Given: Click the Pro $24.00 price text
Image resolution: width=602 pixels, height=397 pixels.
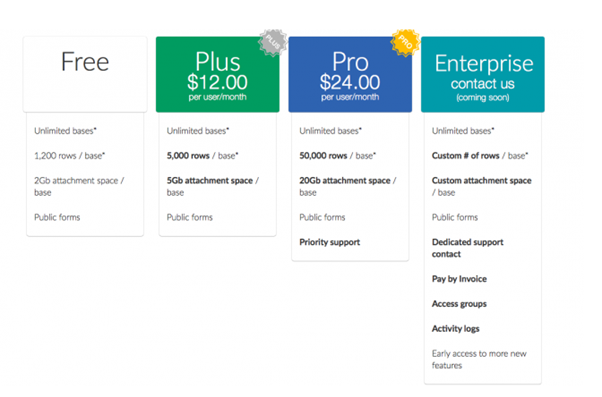Looking at the screenshot, I should coord(350,82).
